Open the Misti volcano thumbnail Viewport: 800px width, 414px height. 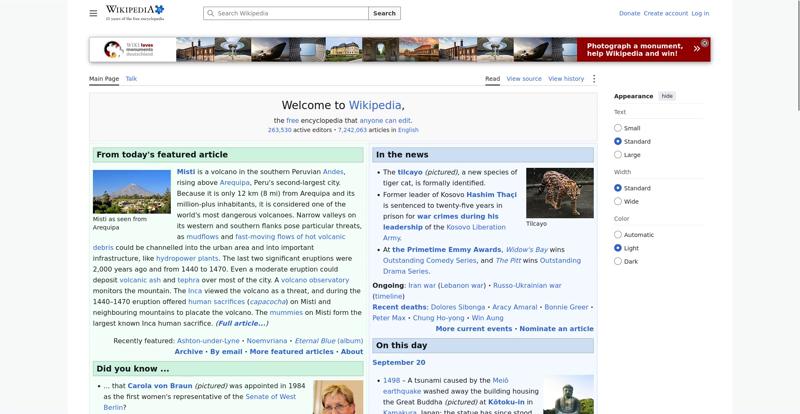pyautogui.click(x=132, y=191)
